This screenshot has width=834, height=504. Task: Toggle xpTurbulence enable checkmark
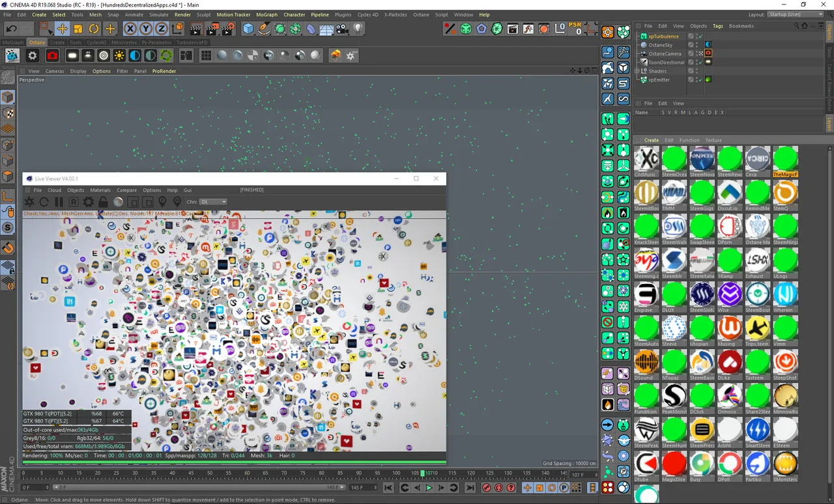700,36
